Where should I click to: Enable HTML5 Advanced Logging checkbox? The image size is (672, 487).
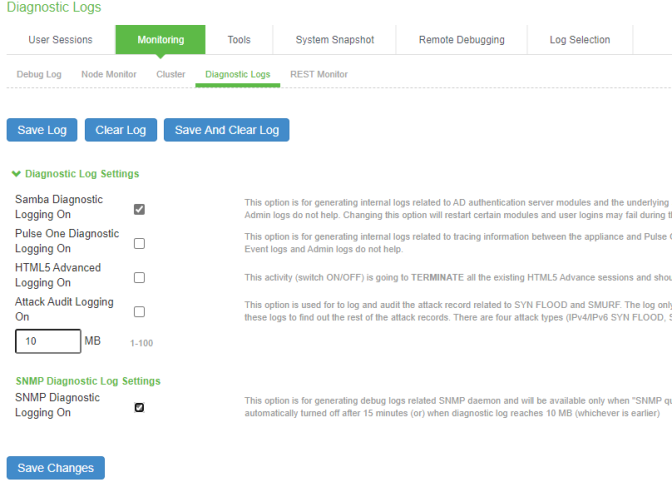click(x=139, y=278)
